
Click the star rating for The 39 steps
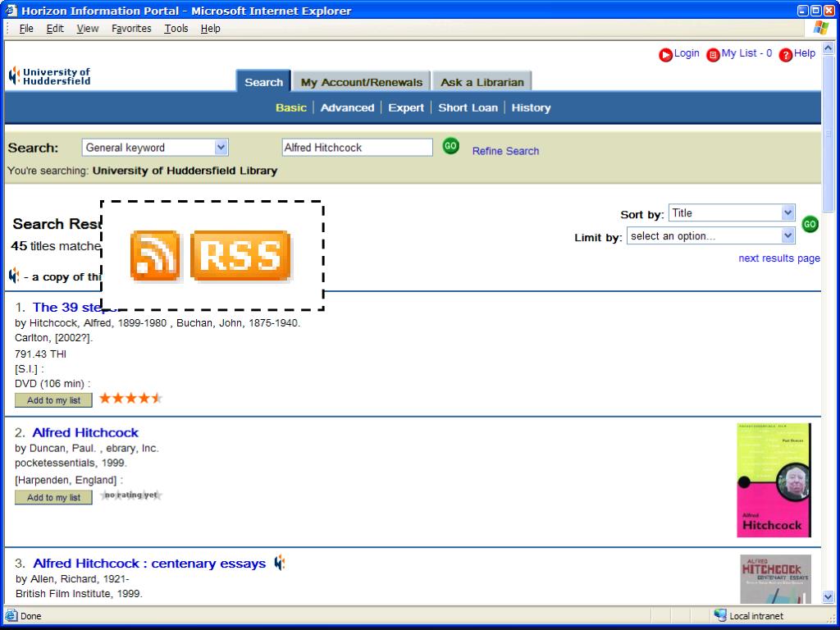130,398
